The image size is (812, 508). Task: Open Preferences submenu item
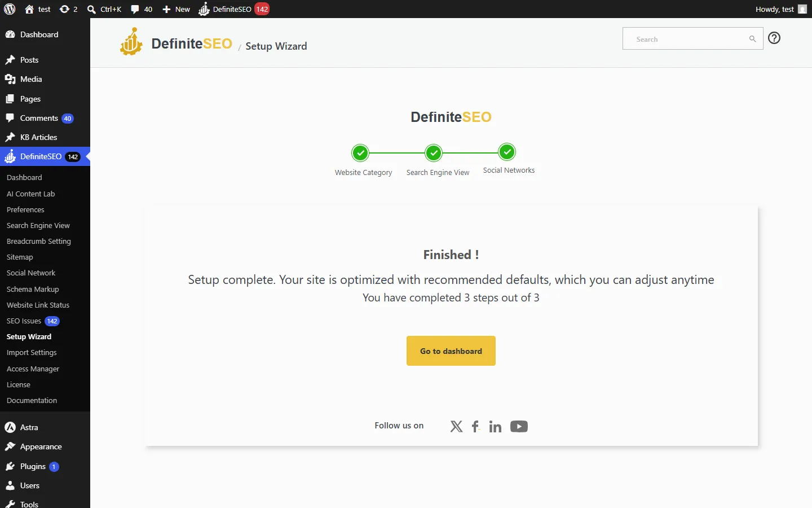tap(25, 209)
